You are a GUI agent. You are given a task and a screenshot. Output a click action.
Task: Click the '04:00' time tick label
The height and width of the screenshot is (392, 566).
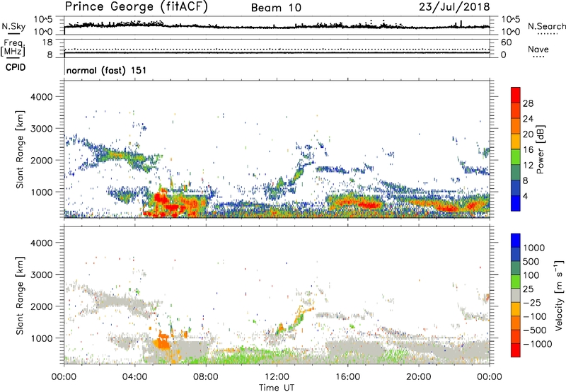click(134, 377)
